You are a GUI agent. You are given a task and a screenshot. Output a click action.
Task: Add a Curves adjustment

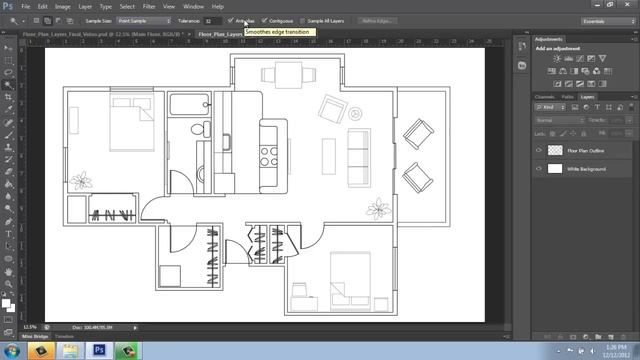(580, 59)
